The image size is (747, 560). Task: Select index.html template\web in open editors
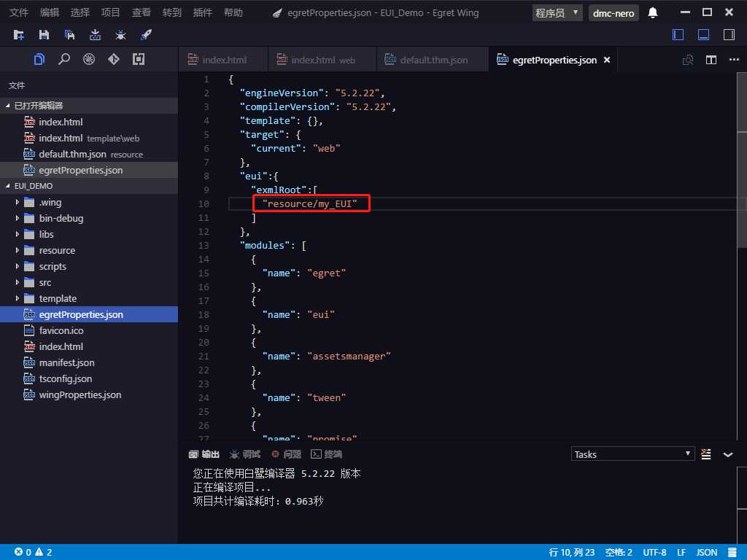click(88, 138)
